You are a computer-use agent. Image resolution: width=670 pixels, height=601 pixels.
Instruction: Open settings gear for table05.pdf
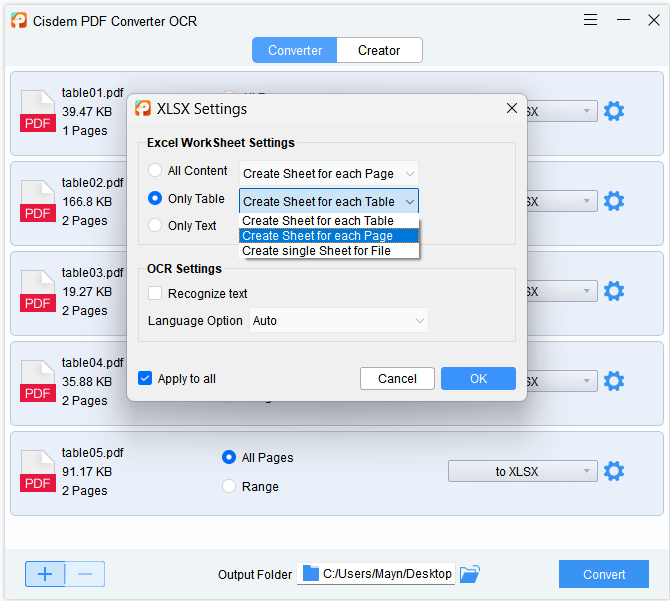coord(614,471)
